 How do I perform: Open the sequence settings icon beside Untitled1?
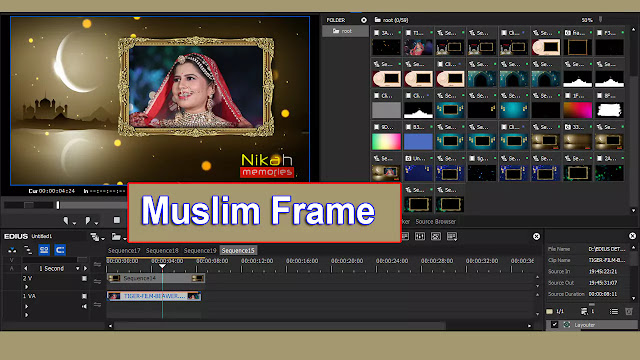(95, 237)
